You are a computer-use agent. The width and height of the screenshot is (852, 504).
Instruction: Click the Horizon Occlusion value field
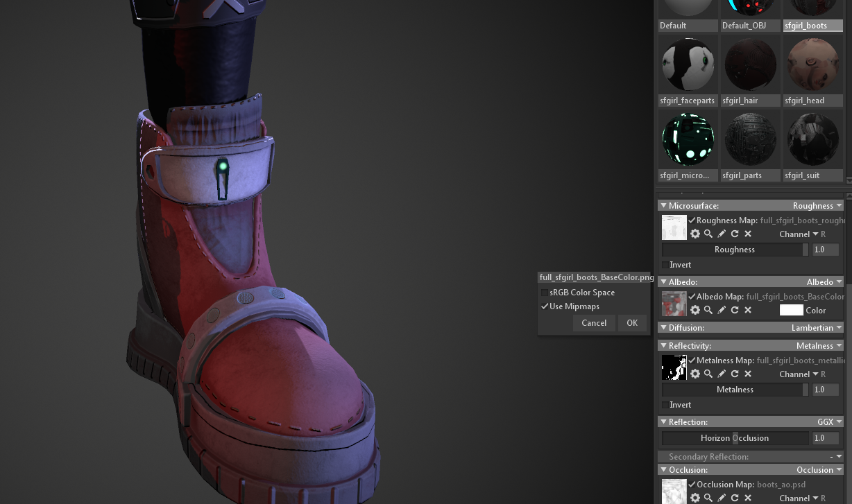click(x=826, y=438)
